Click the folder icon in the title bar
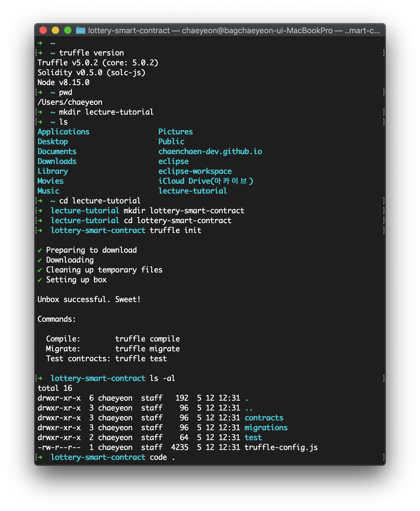The image size is (420, 511). (81, 30)
